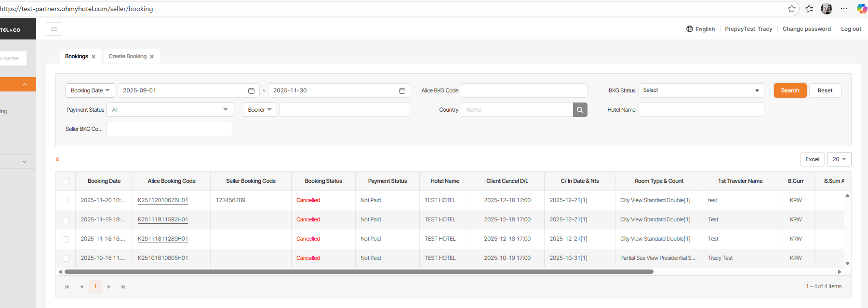The image size is (868, 308).
Task: Jump to the last results page
Action: [x=123, y=287]
